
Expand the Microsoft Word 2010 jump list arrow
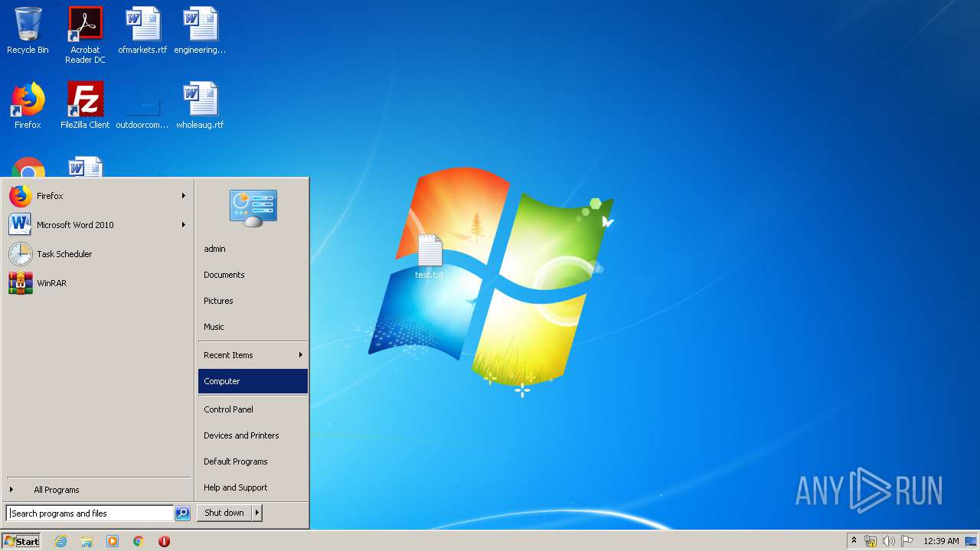coord(184,225)
